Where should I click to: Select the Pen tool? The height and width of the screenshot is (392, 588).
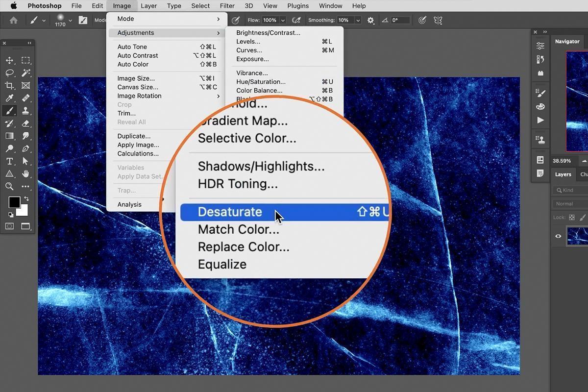[26, 148]
